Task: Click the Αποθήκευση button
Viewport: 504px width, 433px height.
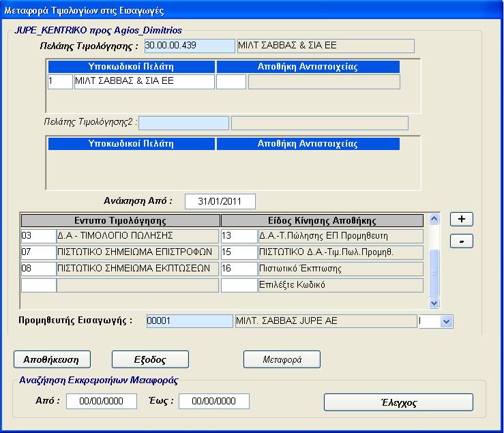Action: click(x=52, y=359)
